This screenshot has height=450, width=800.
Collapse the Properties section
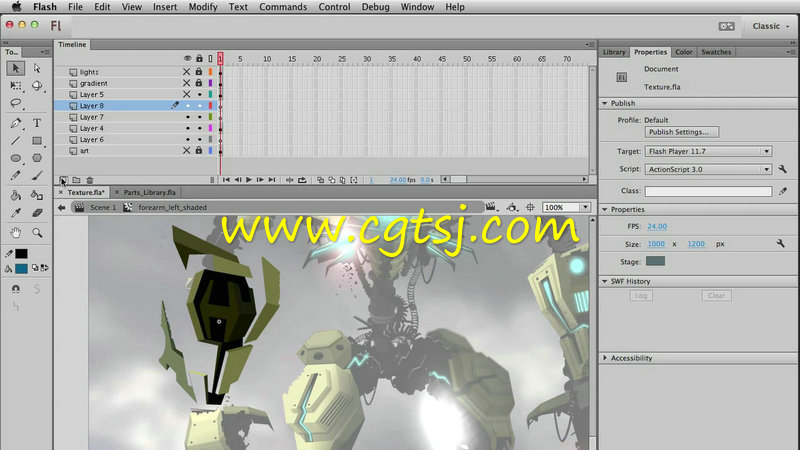(605, 210)
